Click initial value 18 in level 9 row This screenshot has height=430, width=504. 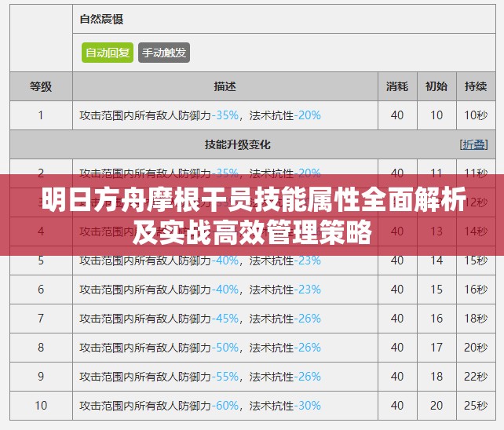click(436, 377)
